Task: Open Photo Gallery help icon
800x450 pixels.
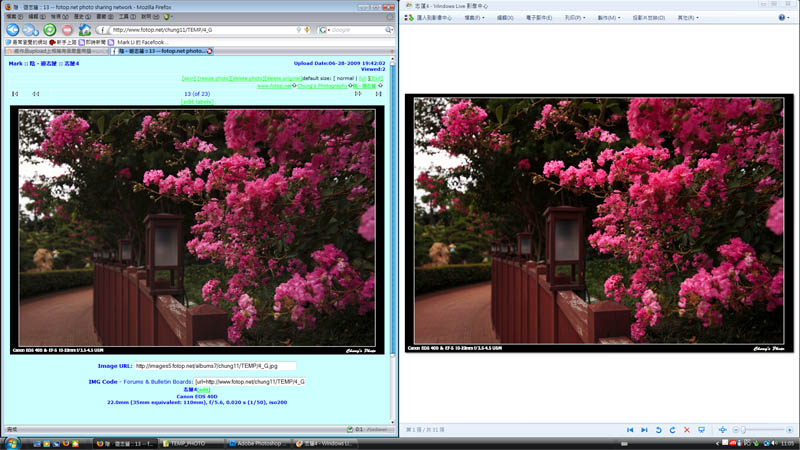Action: pos(782,18)
